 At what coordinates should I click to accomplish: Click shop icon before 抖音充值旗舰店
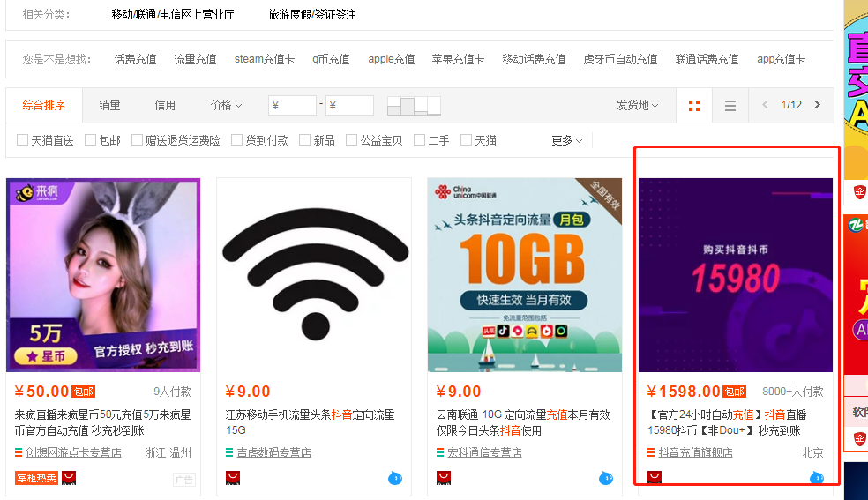click(651, 452)
